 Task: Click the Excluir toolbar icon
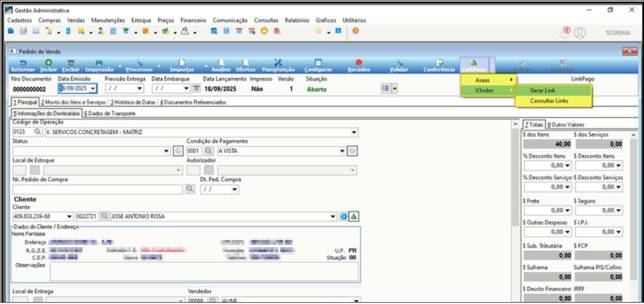(71, 63)
